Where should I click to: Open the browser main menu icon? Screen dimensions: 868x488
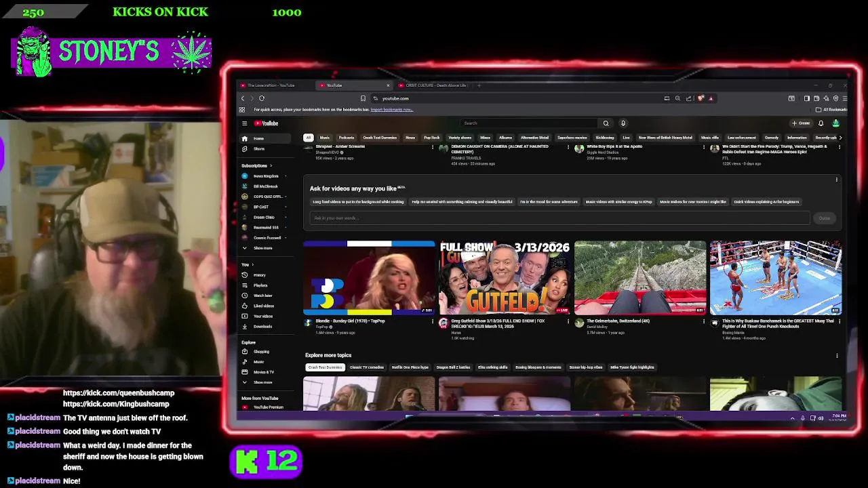[x=844, y=98]
